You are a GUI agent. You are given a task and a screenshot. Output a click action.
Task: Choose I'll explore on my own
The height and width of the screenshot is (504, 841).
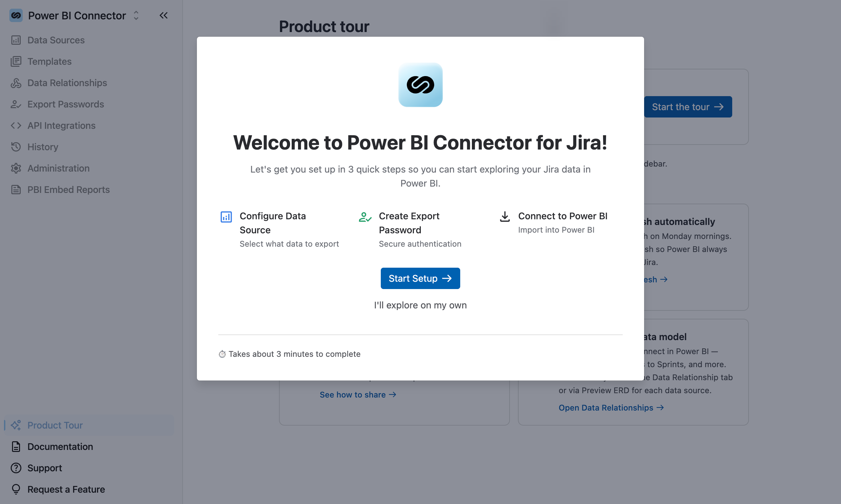coord(420,305)
